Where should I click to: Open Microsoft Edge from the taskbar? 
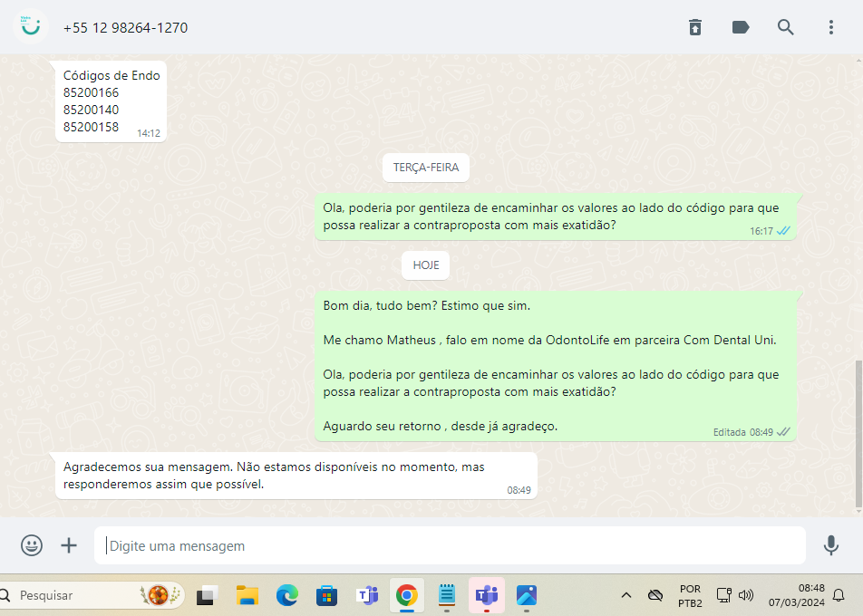tap(286, 595)
